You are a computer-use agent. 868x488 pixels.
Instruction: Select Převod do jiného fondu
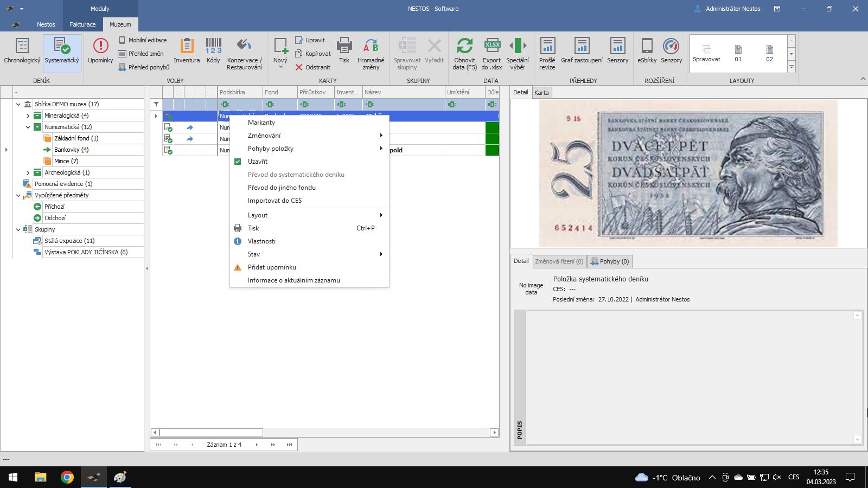coord(309,188)
